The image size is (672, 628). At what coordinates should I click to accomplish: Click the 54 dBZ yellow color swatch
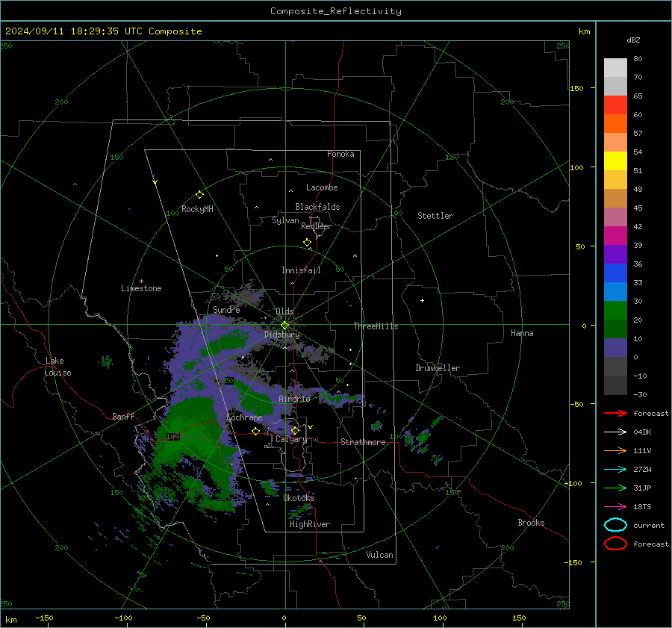615,161
